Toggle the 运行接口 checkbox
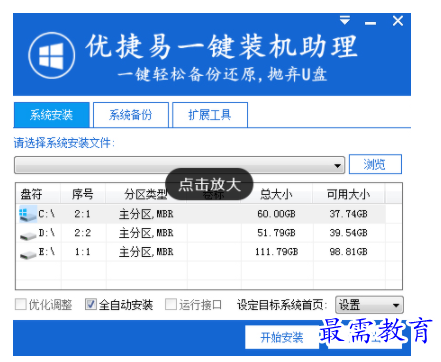Viewport: 441px width, 362px height. (x=171, y=304)
